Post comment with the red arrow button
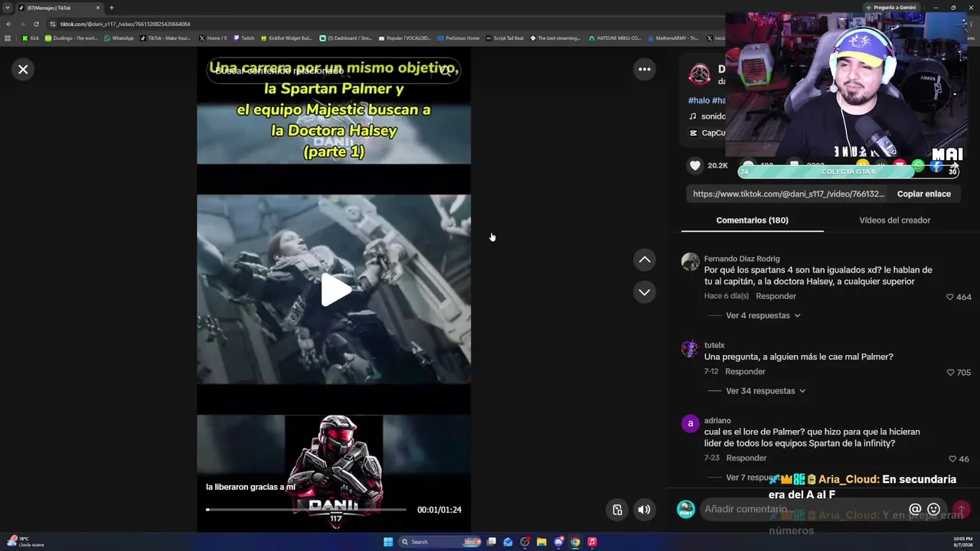Screen dimensions: 980x551 click(962, 510)
